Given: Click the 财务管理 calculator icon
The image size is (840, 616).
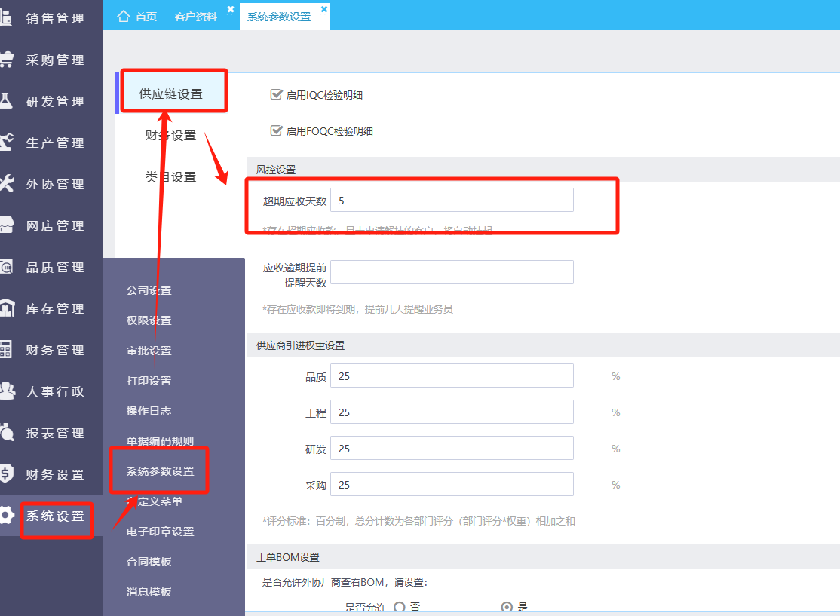Looking at the screenshot, I should click(5, 349).
